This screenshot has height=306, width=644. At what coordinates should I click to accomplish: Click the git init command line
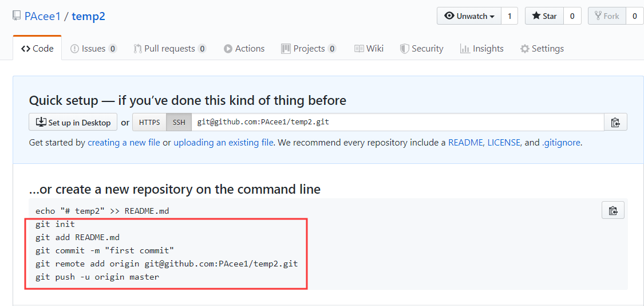[55, 224]
